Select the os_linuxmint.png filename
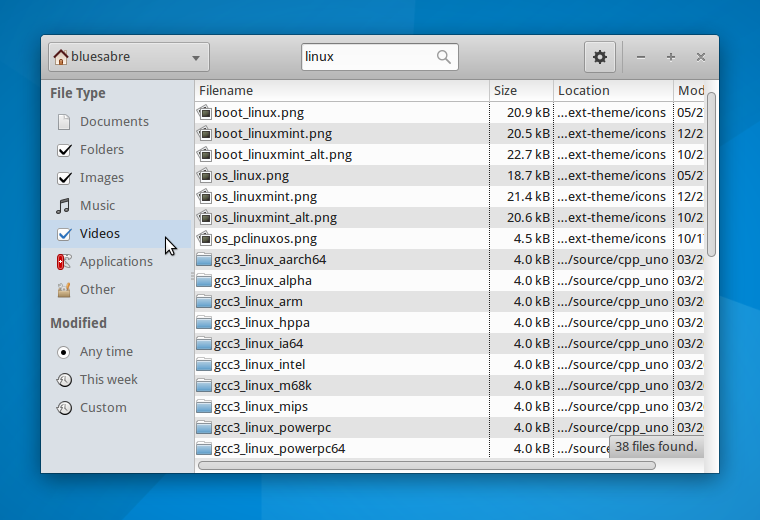The height and width of the screenshot is (520, 760). 266,197
